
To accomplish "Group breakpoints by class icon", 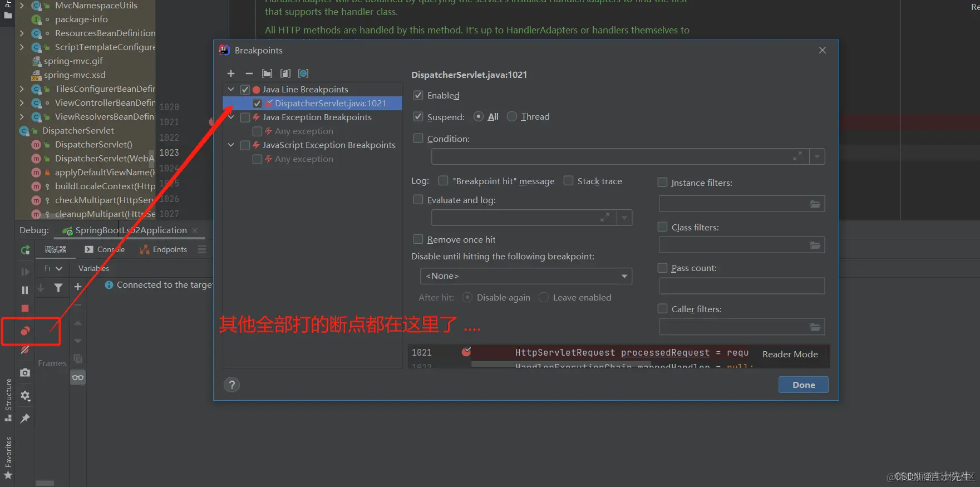I will tap(303, 73).
